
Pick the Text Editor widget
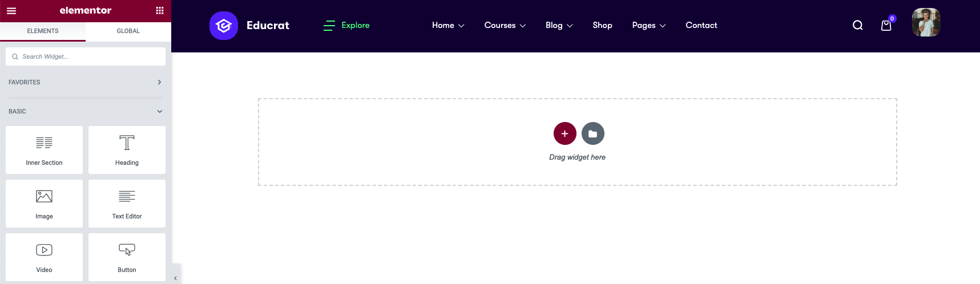click(127, 204)
